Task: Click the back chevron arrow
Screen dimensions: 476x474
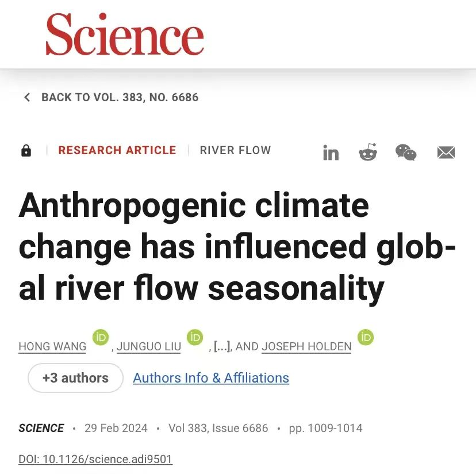Action: click(x=27, y=97)
